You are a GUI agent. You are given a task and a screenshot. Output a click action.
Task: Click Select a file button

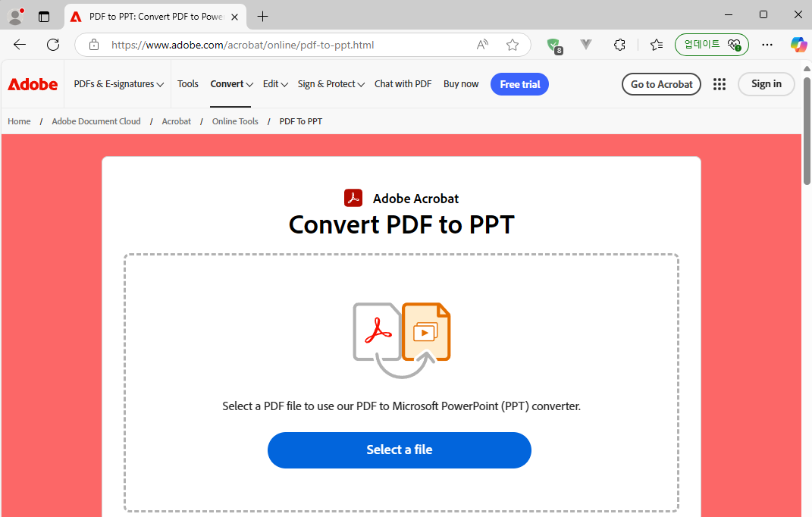pos(400,450)
